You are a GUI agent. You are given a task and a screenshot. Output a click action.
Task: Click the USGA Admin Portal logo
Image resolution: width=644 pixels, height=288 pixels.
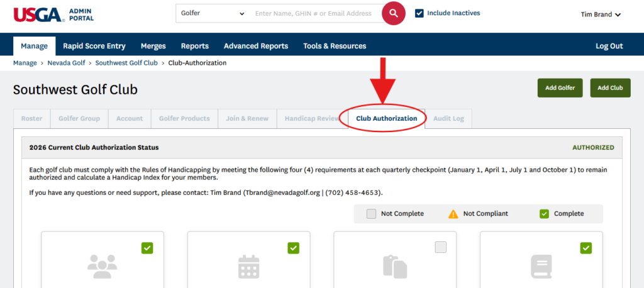(53, 14)
